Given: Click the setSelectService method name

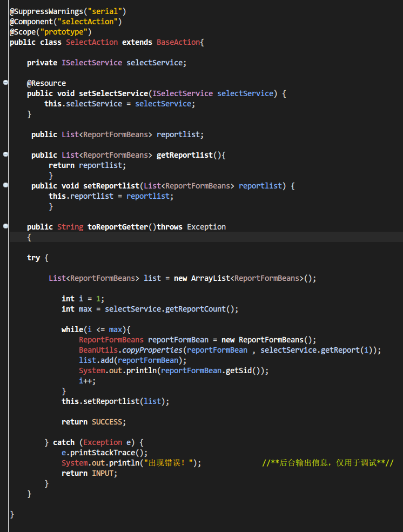Looking at the screenshot, I should (113, 93).
